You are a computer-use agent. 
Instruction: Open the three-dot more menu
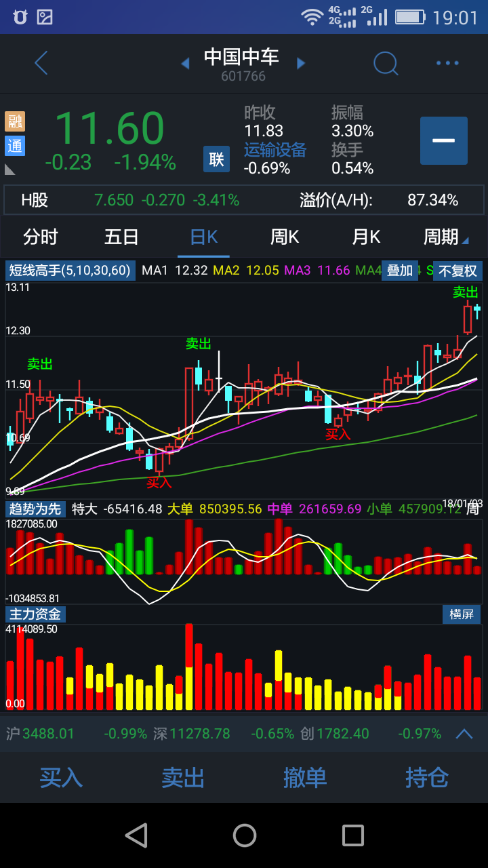point(447,63)
